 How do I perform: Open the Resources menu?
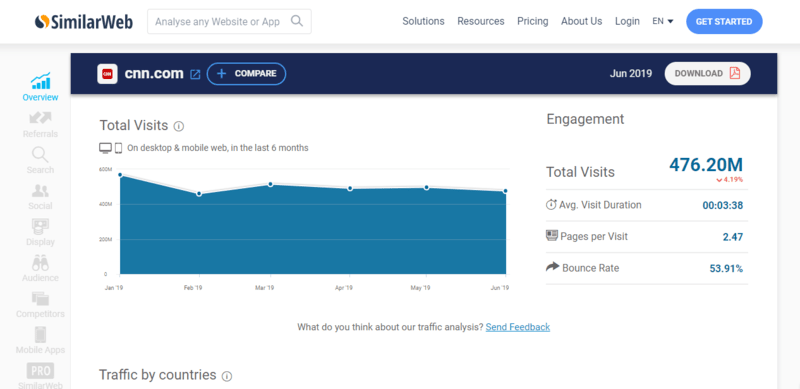[x=481, y=21]
